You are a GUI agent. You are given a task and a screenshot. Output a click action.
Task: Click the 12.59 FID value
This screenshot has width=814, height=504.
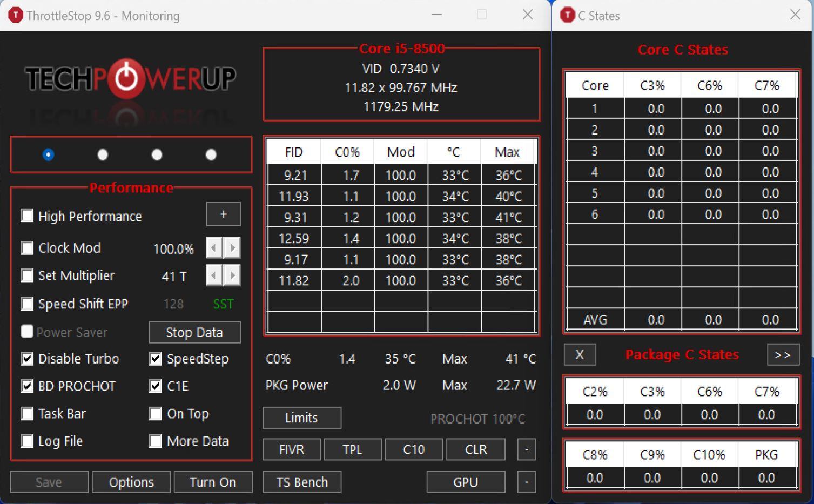[x=294, y=238]
